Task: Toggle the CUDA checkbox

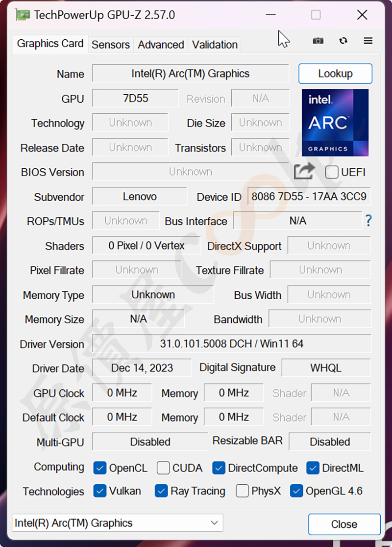Action: click(x=163, y=468)
